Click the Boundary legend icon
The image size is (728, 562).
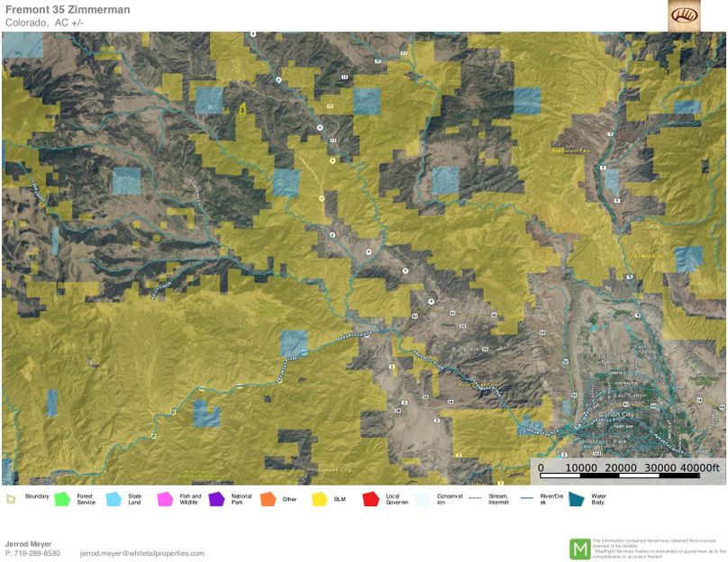coord(11,498)
